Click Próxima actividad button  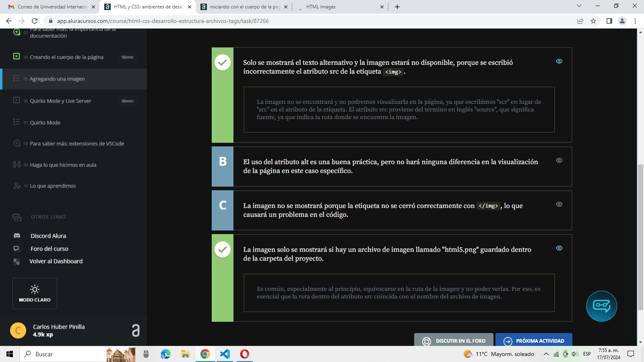click(534, 341)
